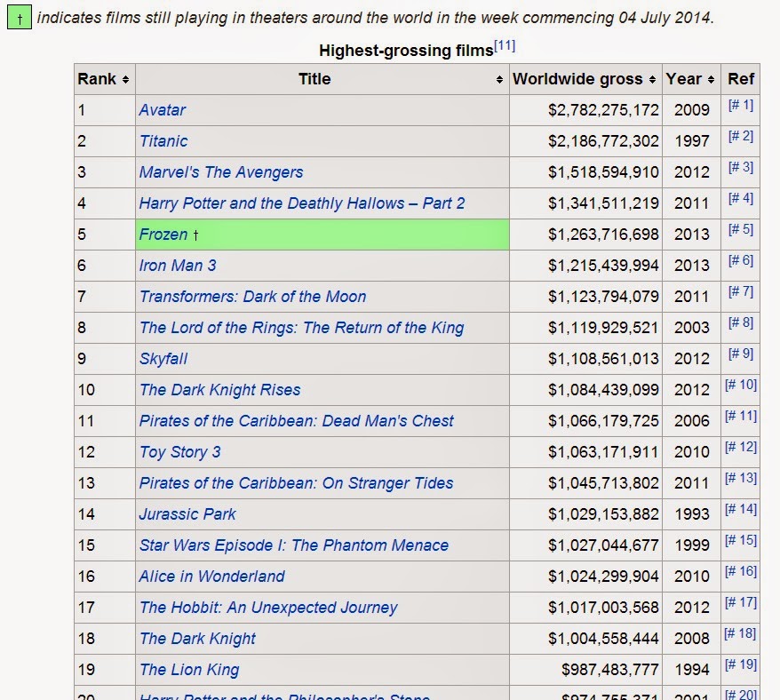
Task: Select year 1997 in Titanic row
Action: (692, 141)
